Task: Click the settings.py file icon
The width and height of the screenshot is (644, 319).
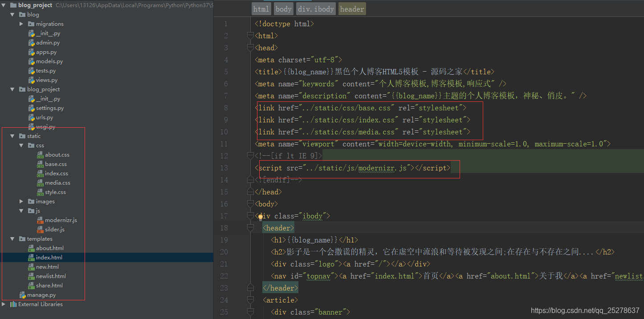Action: (32, 108)
